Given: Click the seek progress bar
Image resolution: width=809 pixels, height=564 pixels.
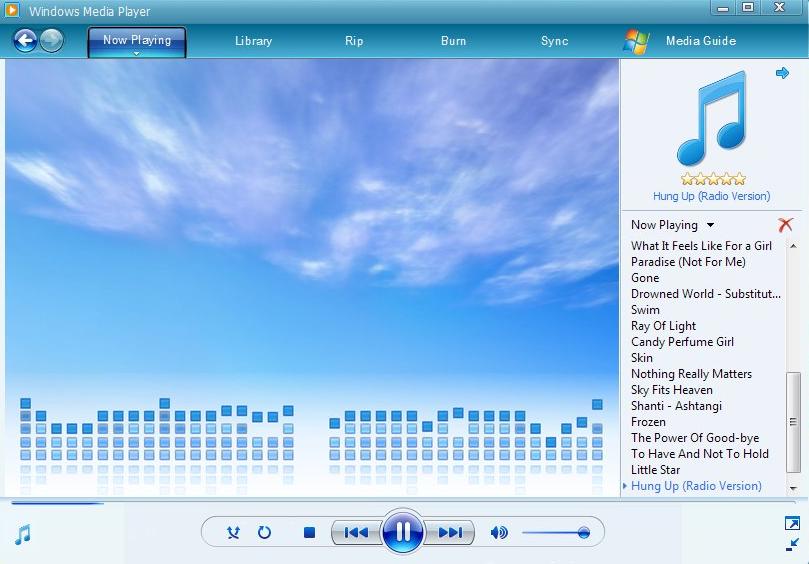Looking at the screenshot, I should tap(403, 502).
